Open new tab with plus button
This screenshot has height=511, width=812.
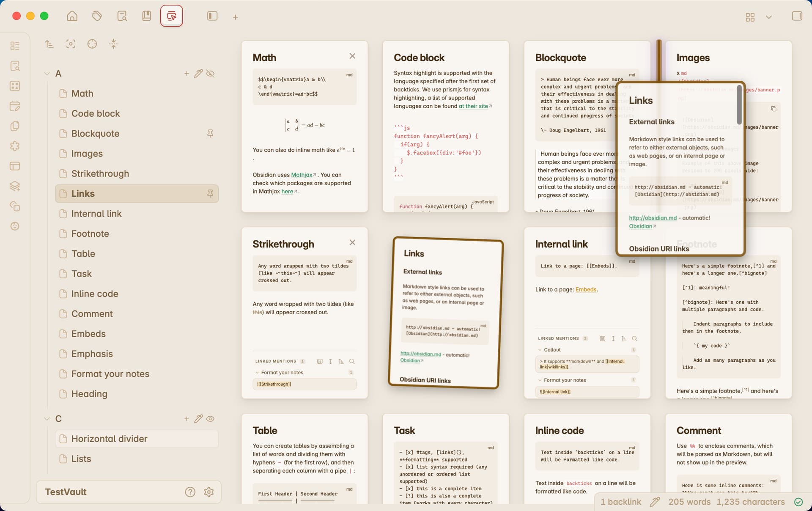[x=235, y=17]
